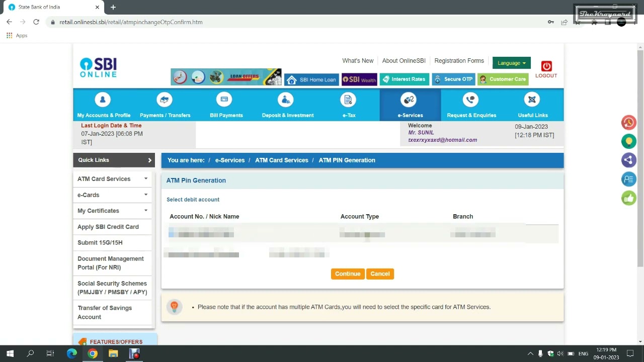Click the Cancel button
The height and width of the screenshot is (362, 644).
tap(380, 274)
